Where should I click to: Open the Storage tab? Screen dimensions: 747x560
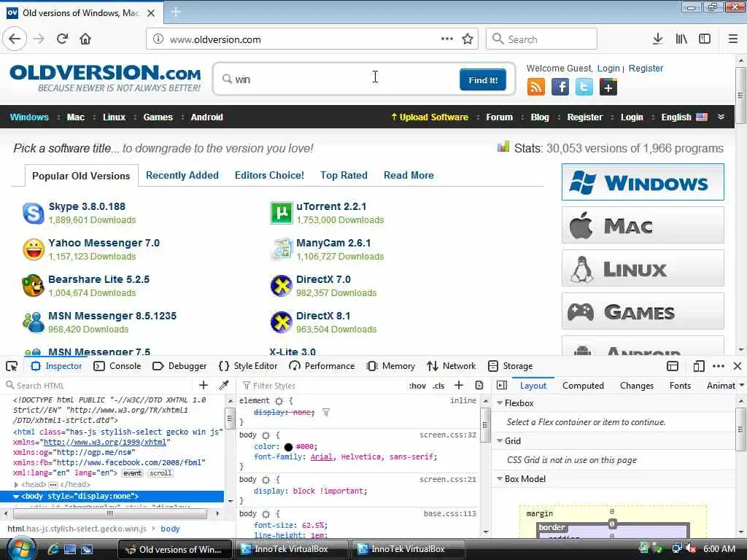click(x=510, y=366)
